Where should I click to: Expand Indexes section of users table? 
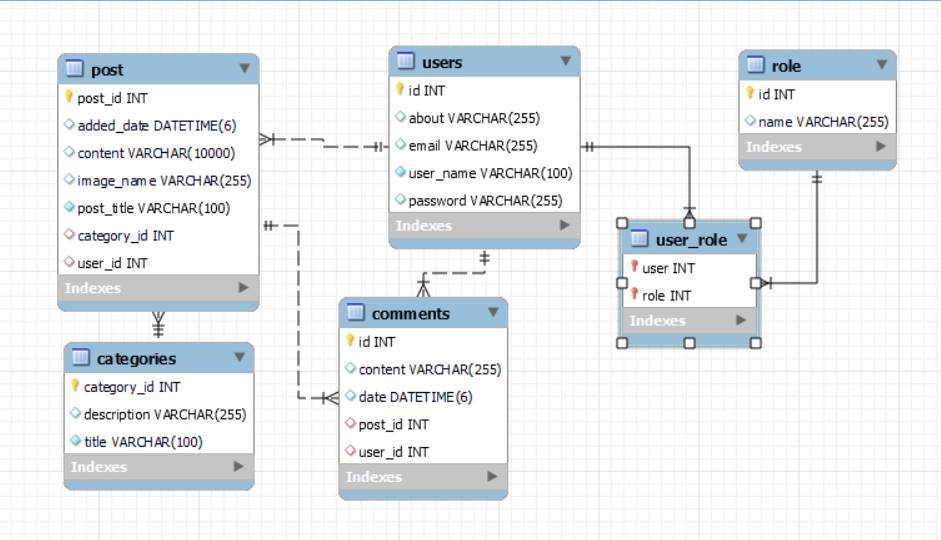(x=565, y=226)
